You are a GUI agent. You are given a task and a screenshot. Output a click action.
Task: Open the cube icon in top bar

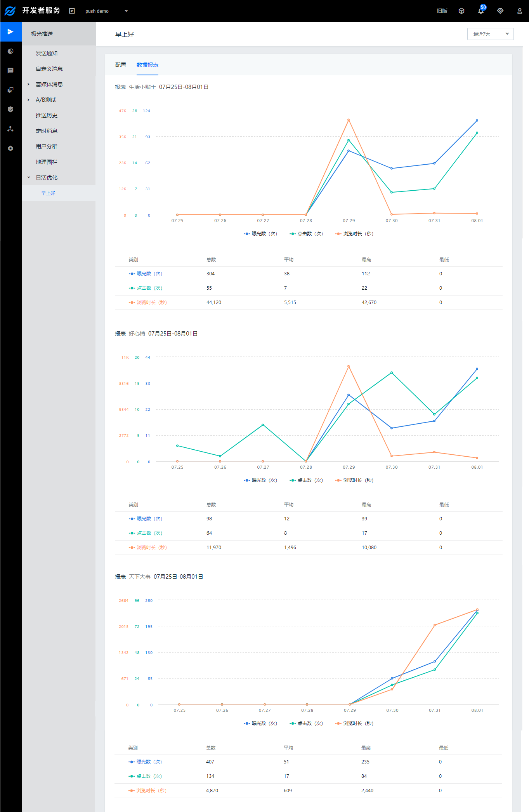(x=461, y=11)
